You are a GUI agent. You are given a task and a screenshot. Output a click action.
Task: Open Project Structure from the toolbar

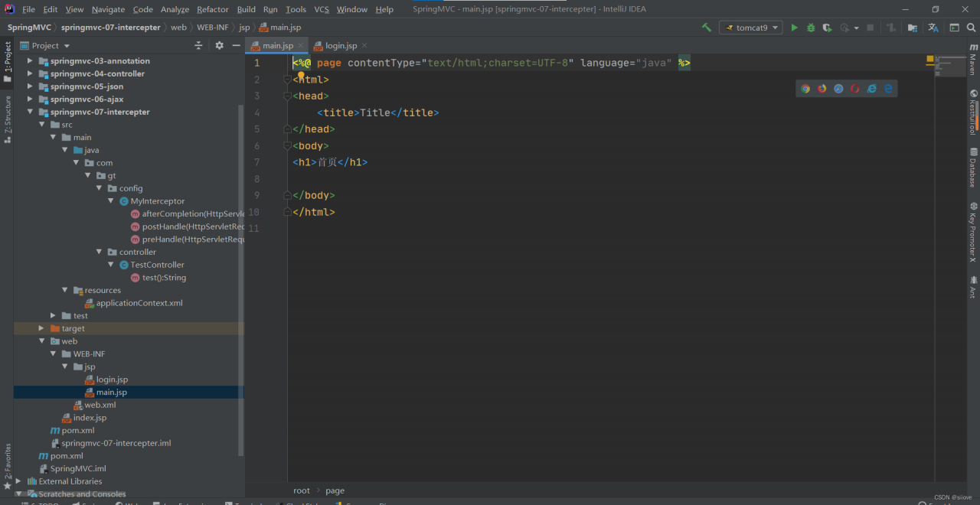913,28
